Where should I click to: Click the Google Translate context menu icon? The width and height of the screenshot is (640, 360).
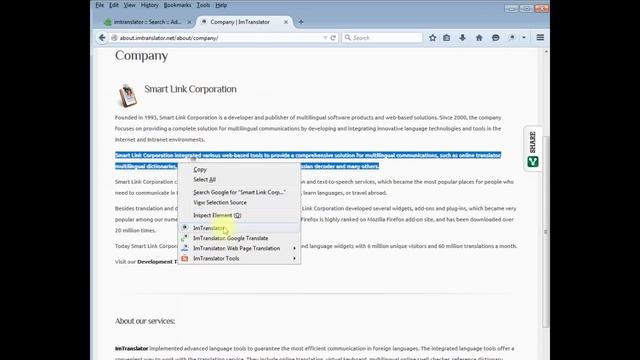click(185, 238)
